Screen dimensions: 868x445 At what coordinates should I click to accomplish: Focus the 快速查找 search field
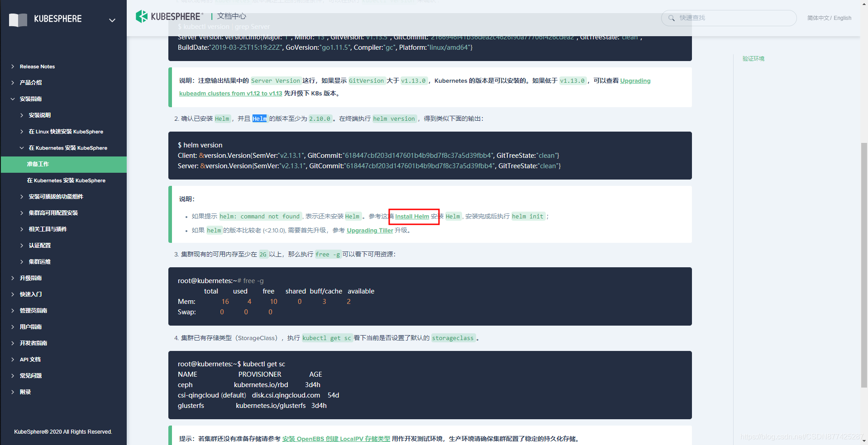coord(729,18)
